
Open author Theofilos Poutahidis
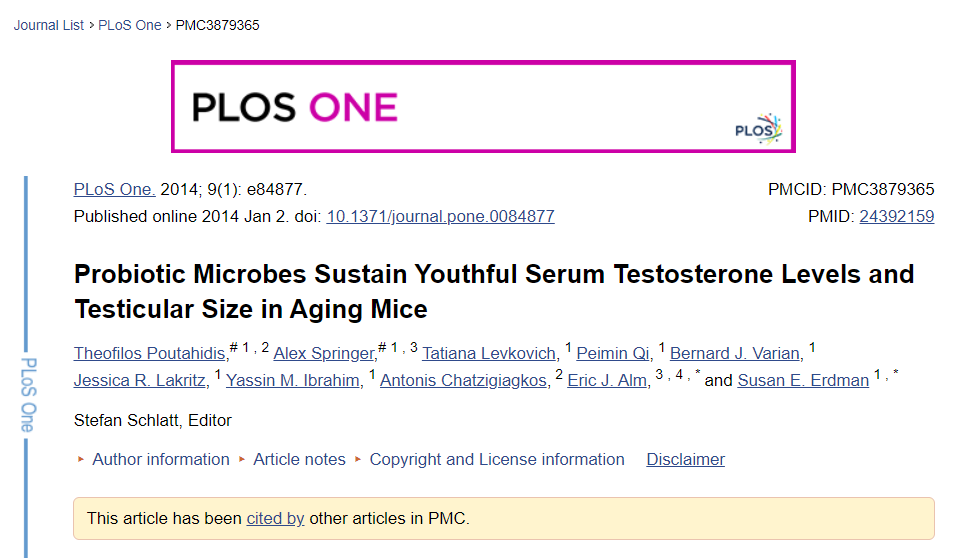[150, 353]
